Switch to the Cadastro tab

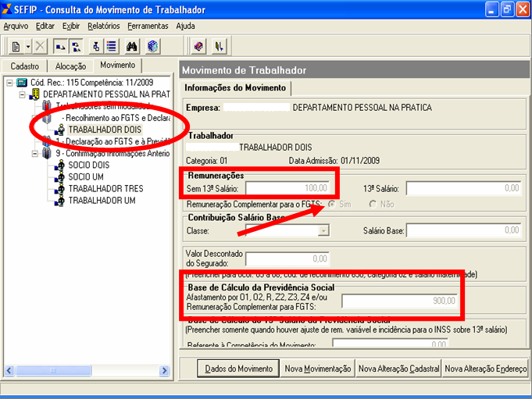[x=24, y=66]
